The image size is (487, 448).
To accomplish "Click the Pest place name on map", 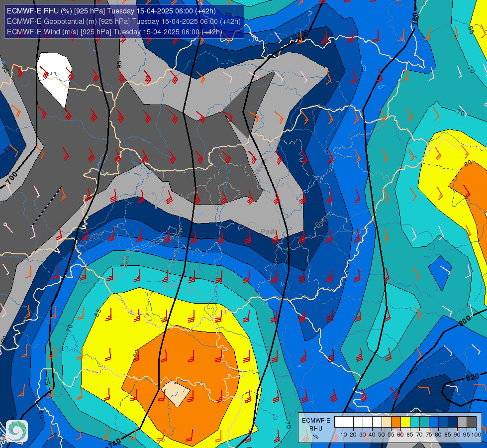I will coord(268,231).
